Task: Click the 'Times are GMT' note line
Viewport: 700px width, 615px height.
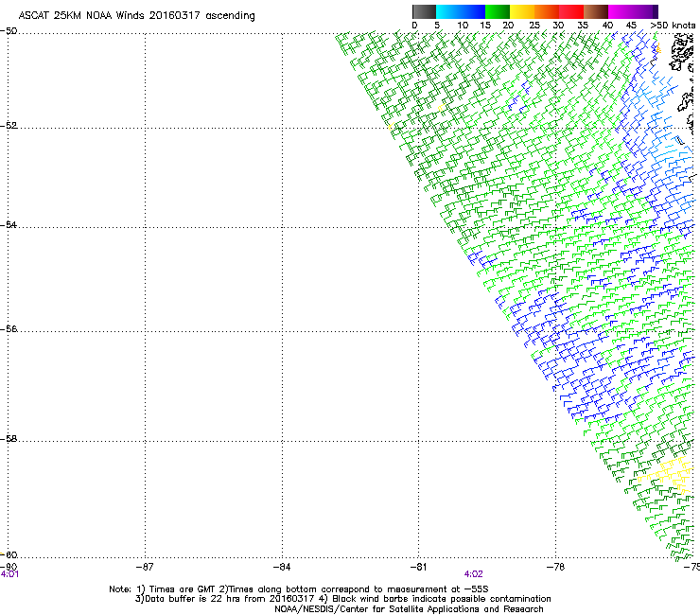Action: (x=299, y=589)
